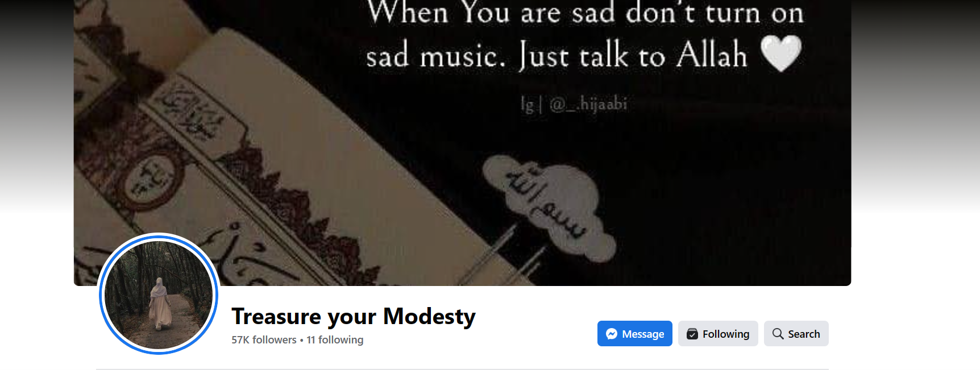This screenshot has width=980, height=373.
Task: Click the Treasure your Modesty page name
Action: 354,316
